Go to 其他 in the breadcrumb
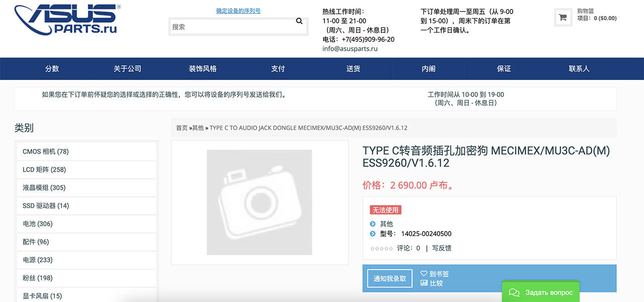 click(198, 128)
